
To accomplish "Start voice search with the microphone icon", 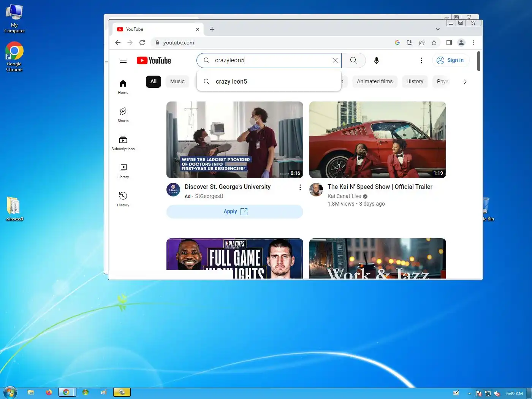I will [377, 60].
